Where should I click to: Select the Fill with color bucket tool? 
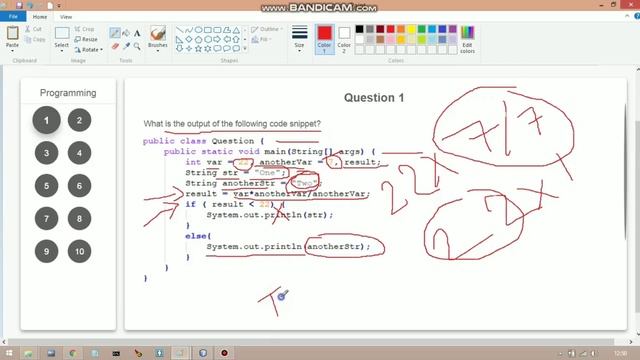click(126, 33)
